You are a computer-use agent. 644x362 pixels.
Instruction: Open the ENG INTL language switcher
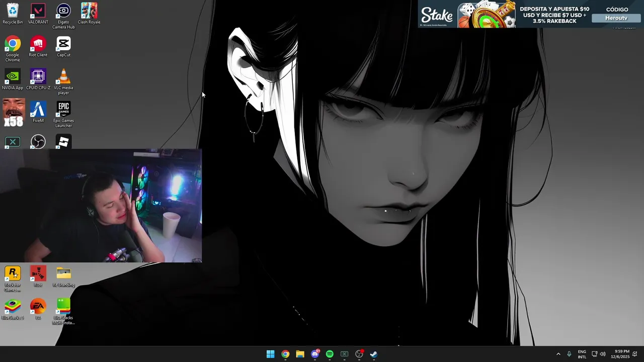[582, 354]
